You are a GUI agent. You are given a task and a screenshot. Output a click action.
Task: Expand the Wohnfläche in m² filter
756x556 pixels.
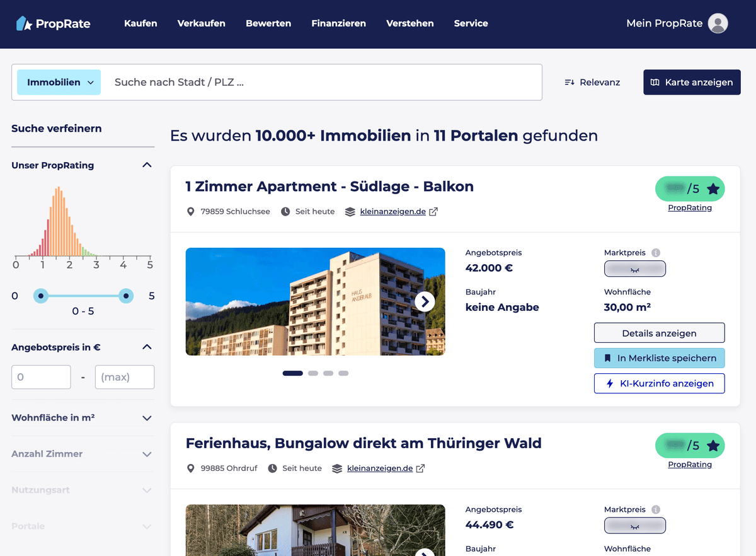pos(147,418)
